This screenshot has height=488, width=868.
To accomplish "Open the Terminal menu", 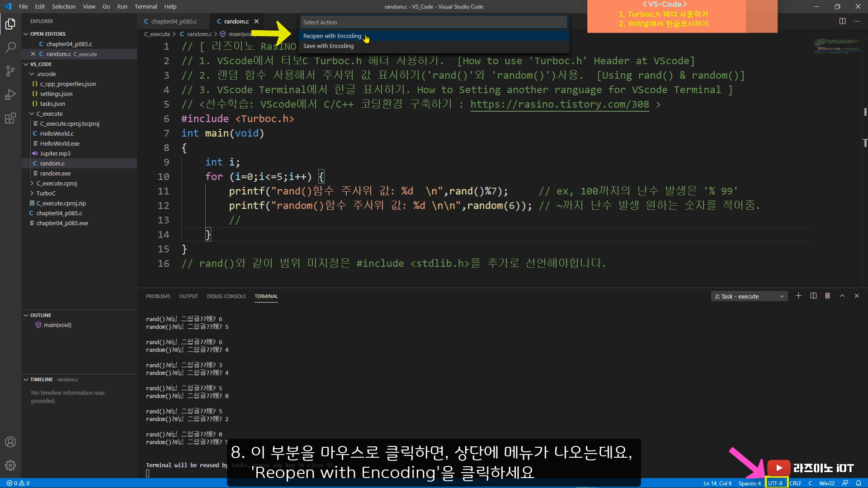I will 146,6.
